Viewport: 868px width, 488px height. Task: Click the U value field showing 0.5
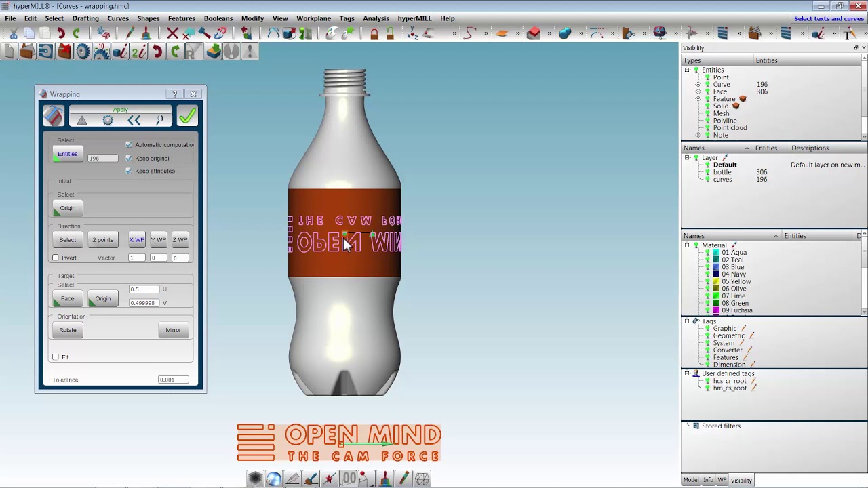click(x=144, y=289)
